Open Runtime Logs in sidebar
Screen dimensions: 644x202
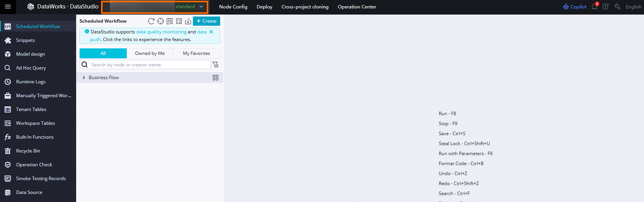point(38,82)
